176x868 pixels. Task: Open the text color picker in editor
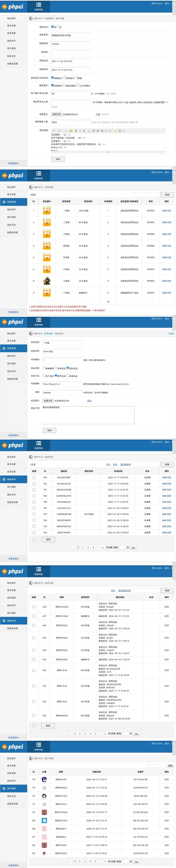(x=66, y=131)
